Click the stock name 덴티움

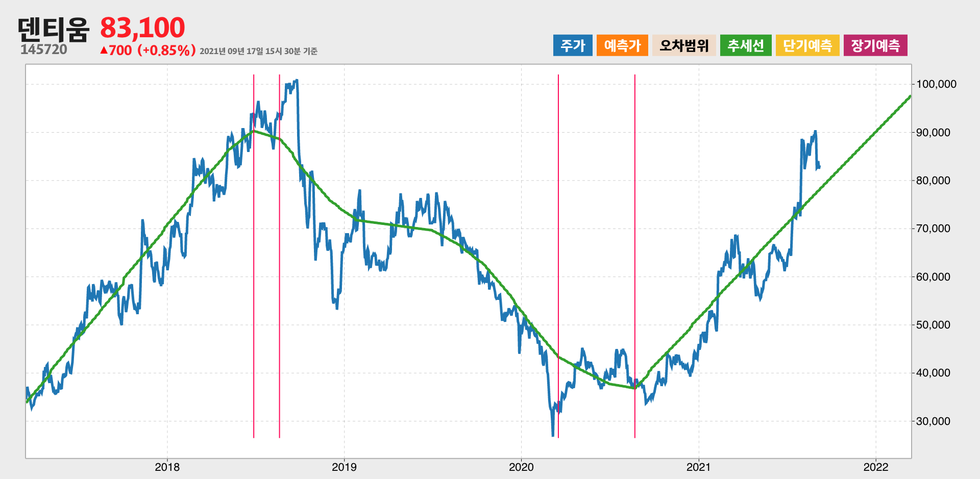(54, 29)
